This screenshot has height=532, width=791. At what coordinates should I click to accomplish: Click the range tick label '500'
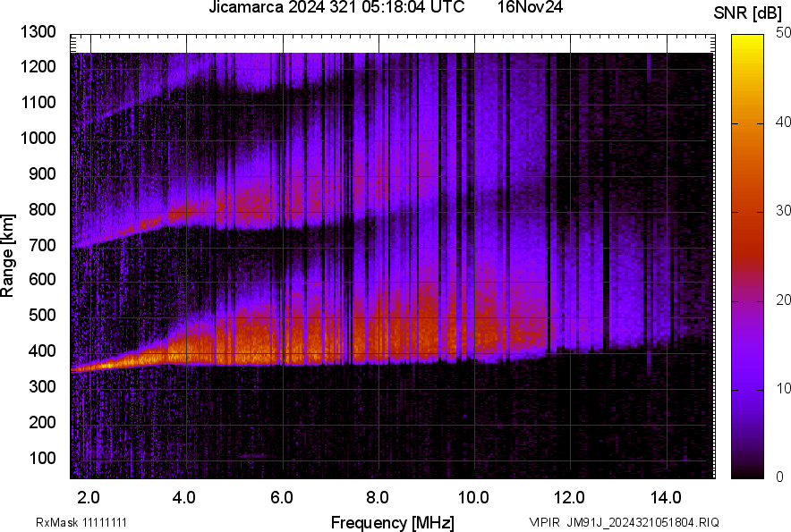(x=43, y=315)
